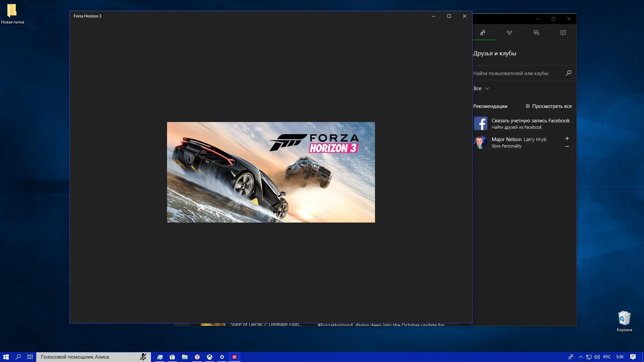The image size is (644, 362).
Task: Open Facebook linking icon
Action: tap(480, 123)
